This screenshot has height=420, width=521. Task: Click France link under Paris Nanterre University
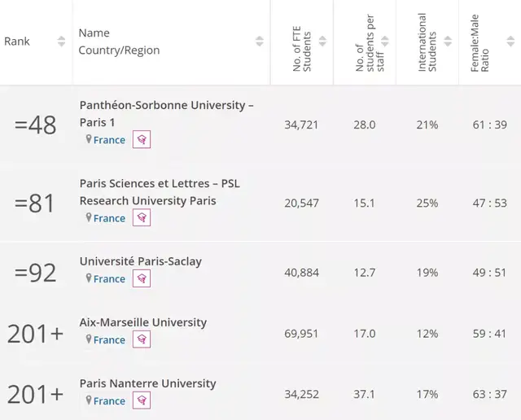[109, 400]
